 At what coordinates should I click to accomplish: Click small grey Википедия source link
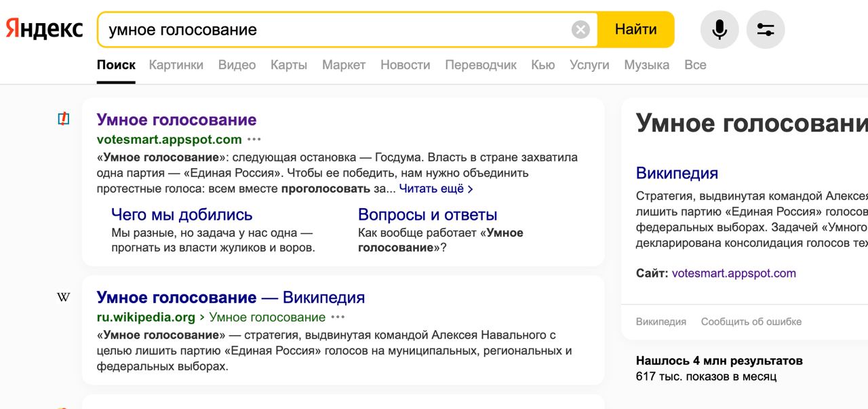(661, 322)
